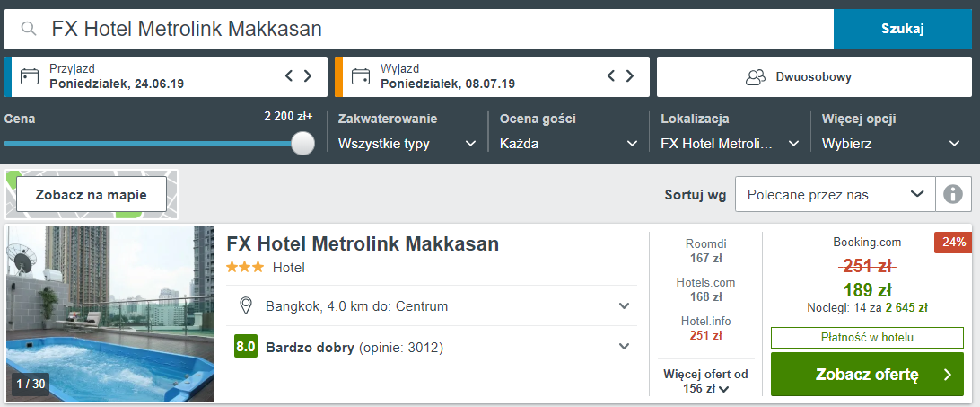Image resolution: width=980 pixels, height=407 pixels.
Task: Click the Dwuosobowy guests icon
Action: [x=756, y=77]
